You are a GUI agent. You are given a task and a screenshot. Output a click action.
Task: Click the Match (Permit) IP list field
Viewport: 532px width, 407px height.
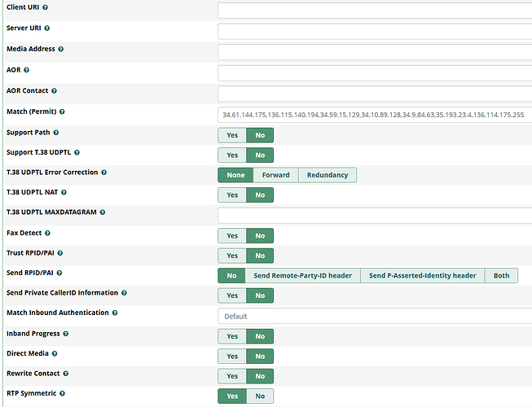(375, 115)
